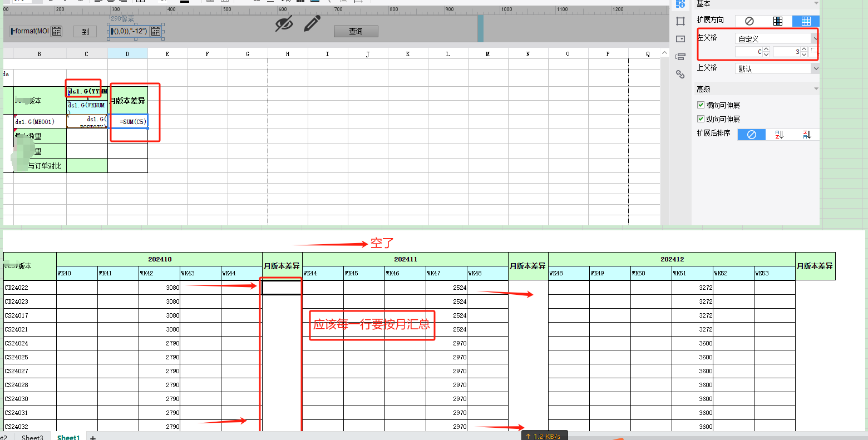This screenshot has width=868, height=440.
Task: Toggle 横向可伸展 checkbox
Action: click(701, 105)
